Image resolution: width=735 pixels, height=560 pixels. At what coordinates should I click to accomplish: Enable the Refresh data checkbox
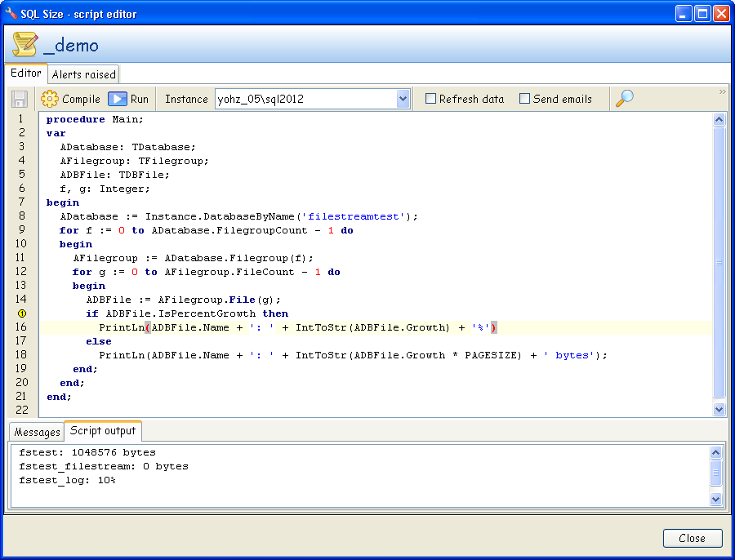pos(430,99)
